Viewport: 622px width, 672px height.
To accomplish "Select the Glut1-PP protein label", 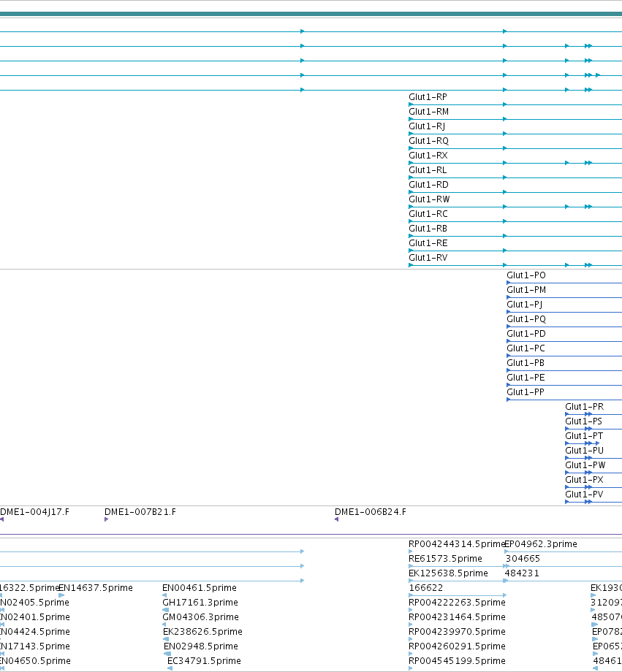I will point(526,392).
